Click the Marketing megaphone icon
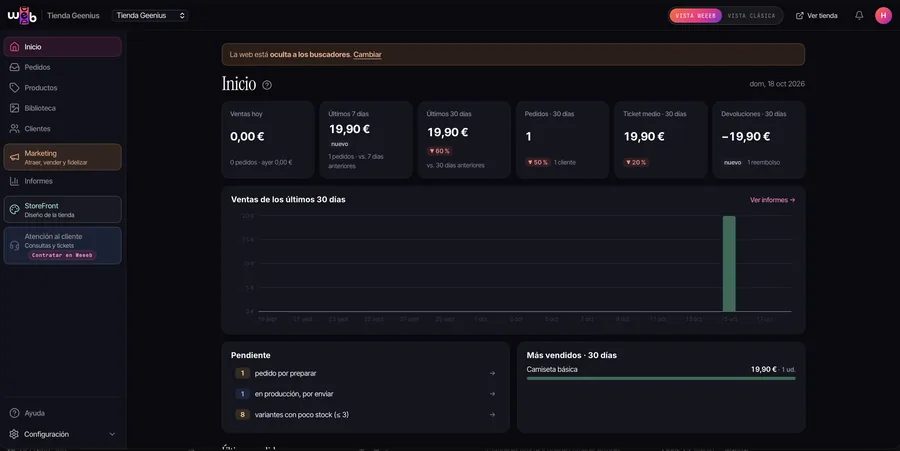 point(14,157)
